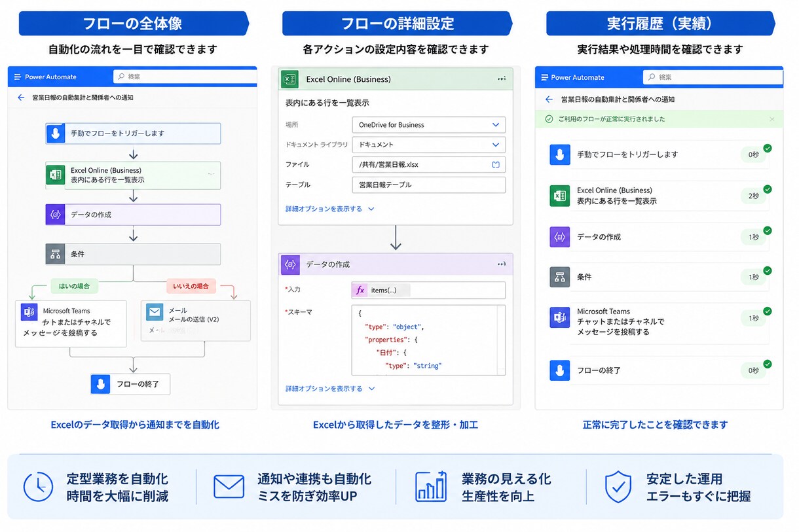Image resolution: width=799 pixels, height=532 pixels.
Task: Click 2秒 duration badge on Excel Online step
Action: pyautogui.click(x=754, y=196)
